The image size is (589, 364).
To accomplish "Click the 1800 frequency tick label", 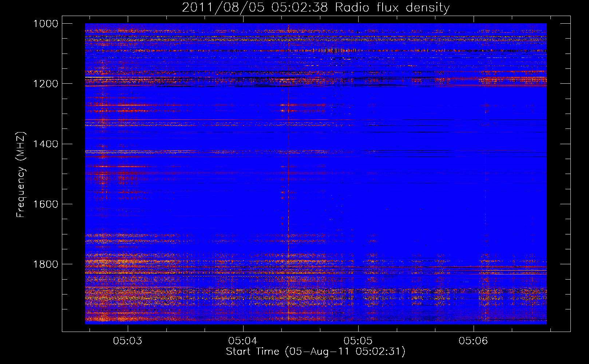I will tap(46, 264).
